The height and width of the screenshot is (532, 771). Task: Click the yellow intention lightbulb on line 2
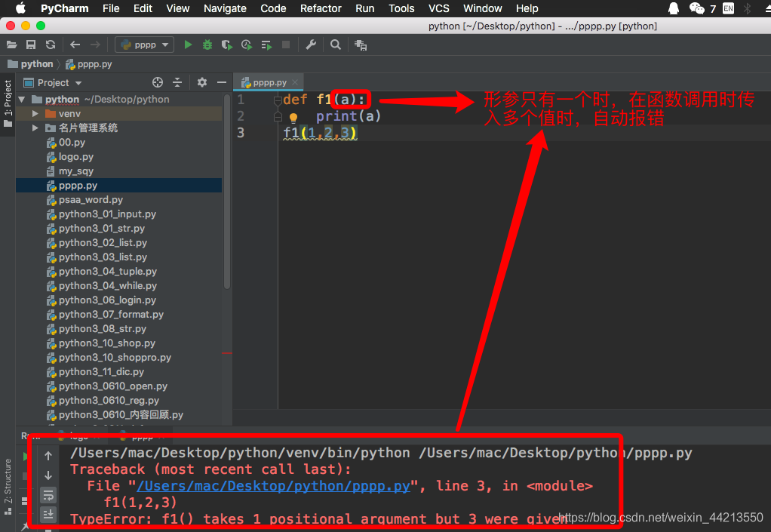coord(293,117)
